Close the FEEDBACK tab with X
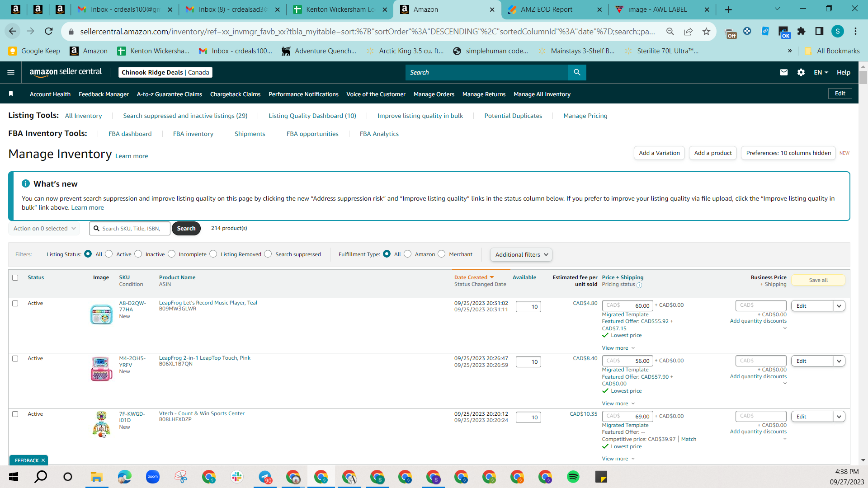868x488 pixels. pos(43,460)
